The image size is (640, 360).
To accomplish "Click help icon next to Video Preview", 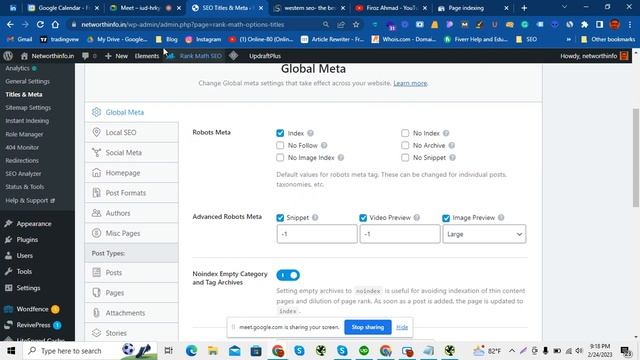I will [x=417, y=218].
